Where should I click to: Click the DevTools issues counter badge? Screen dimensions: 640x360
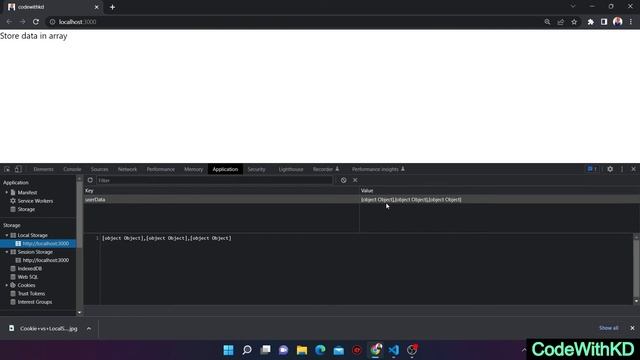click(x=592, y=169)
